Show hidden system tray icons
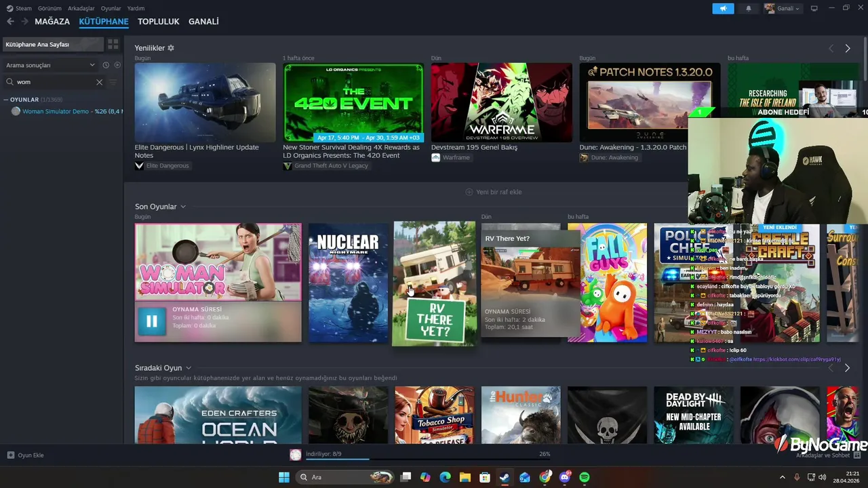 (782, 477)
